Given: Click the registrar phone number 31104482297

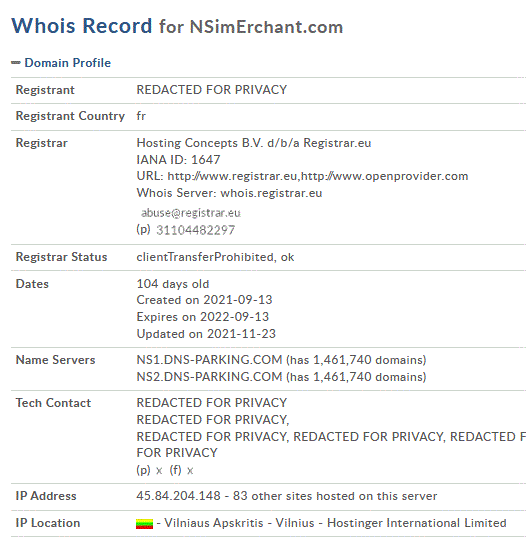Looking at the screenshot, I should click(x=196, y=230).
